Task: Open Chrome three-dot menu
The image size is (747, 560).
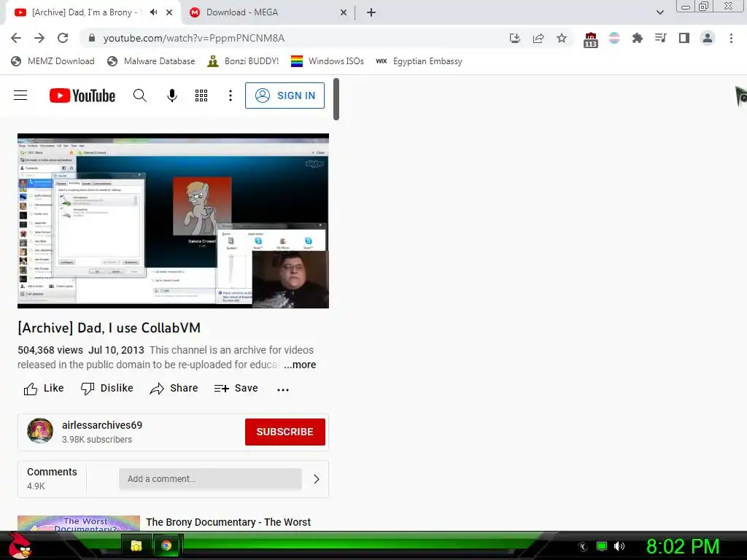Action: tap(731, 38)
